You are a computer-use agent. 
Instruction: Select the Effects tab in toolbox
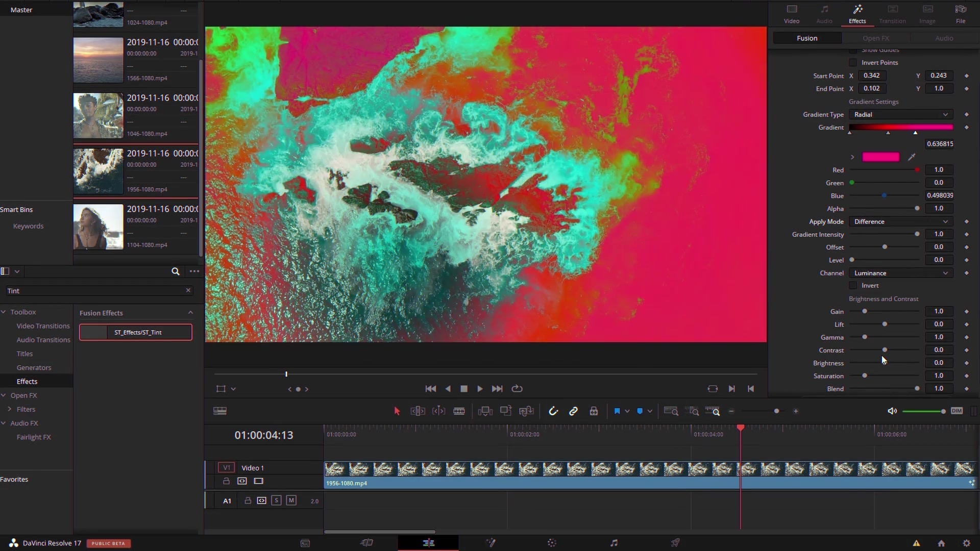(27, 382)
